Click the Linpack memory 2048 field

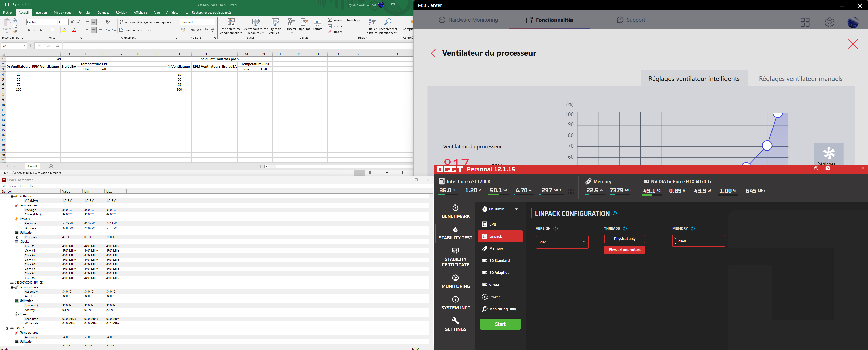pyautogui.click(x=699, y=241)
